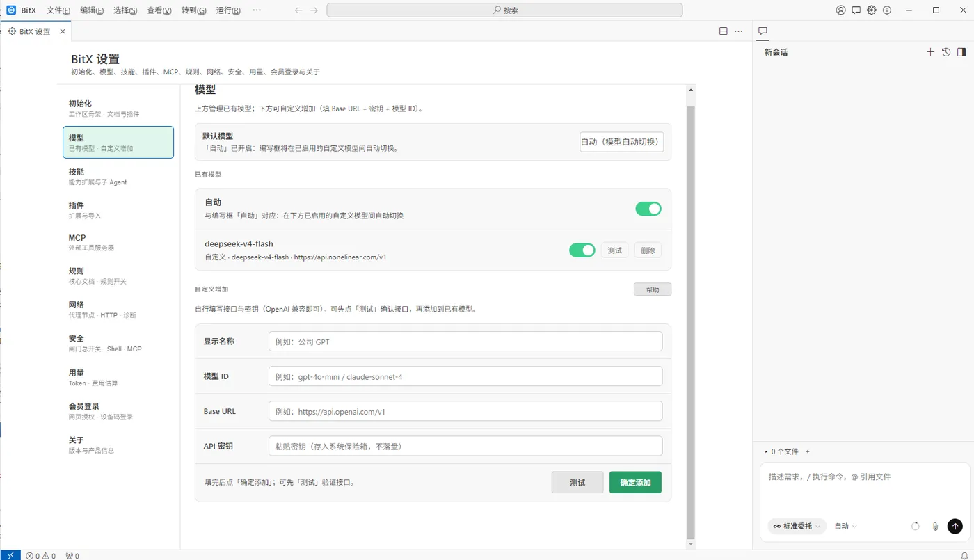Go to 规则 settings section
The width and height of the screenshot is (974, 560).
click(118, 276)
